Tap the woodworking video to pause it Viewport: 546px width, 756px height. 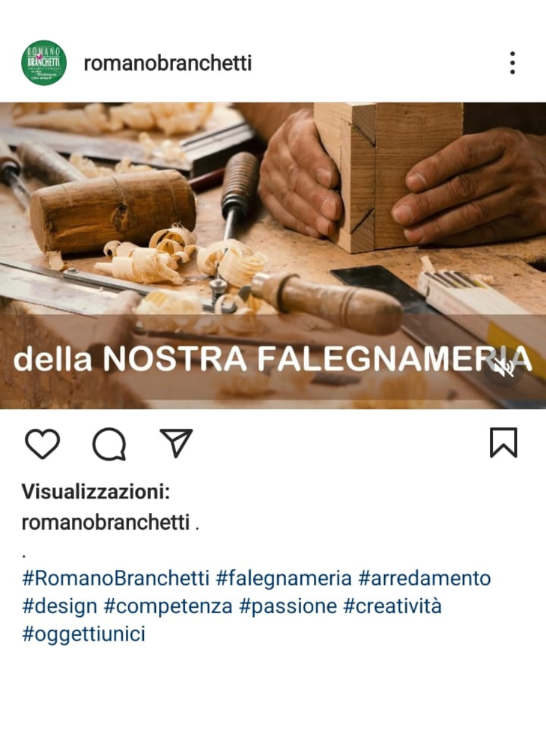coord(273,255)
